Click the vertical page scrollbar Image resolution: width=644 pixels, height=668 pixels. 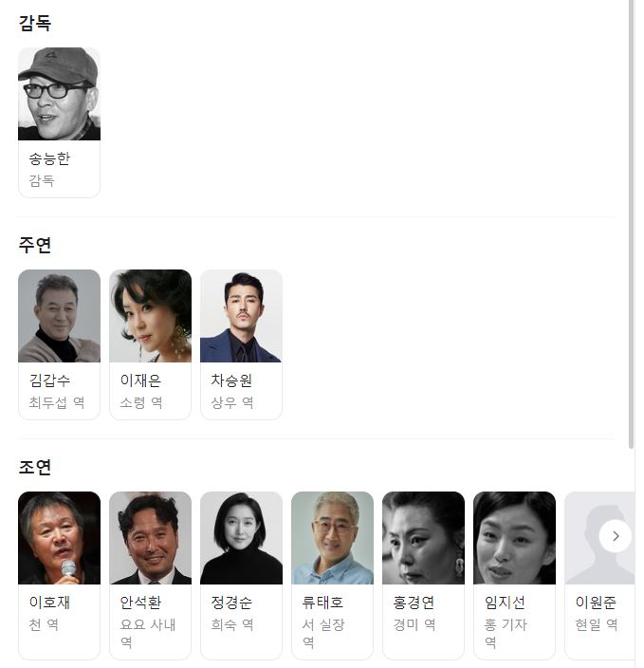point(632,224)
